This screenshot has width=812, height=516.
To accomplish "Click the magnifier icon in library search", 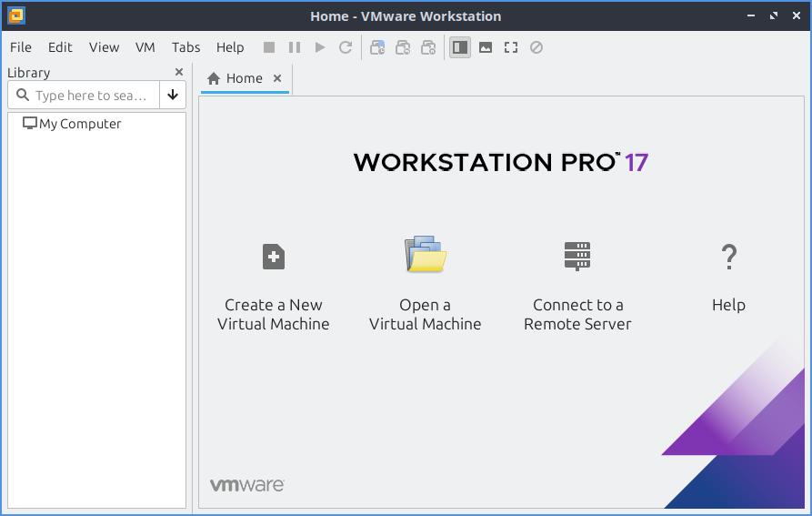I will click(23, 95).
